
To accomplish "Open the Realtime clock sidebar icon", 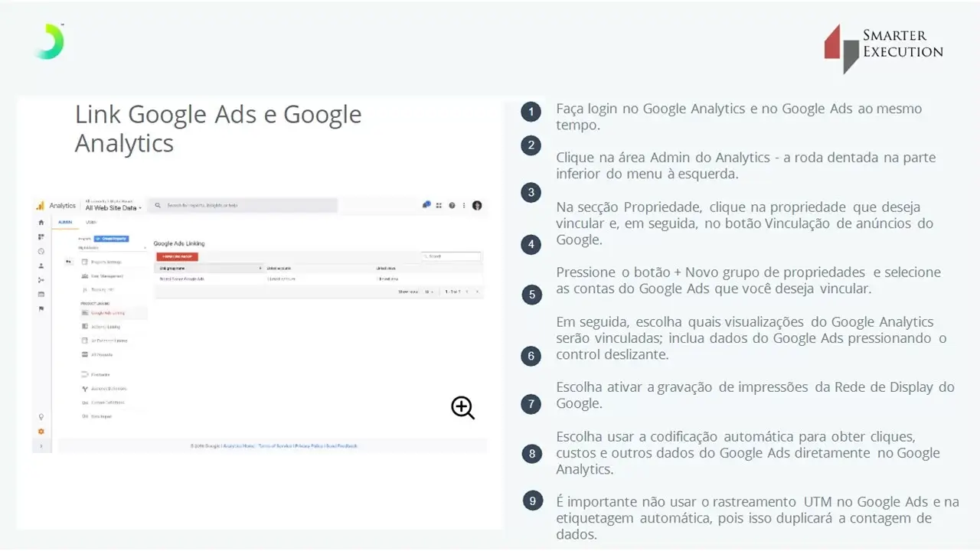I will coord(41,251).
